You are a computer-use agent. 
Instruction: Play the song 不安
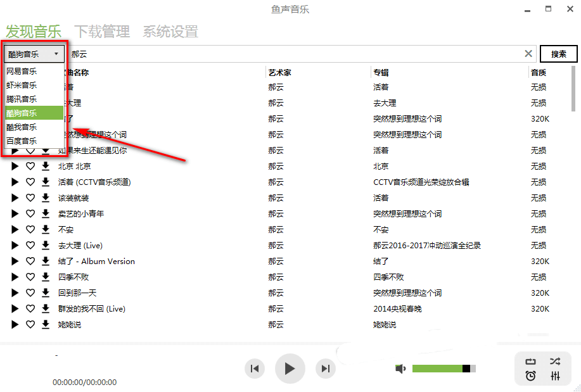pyautogui.click(x=15, y=230)
